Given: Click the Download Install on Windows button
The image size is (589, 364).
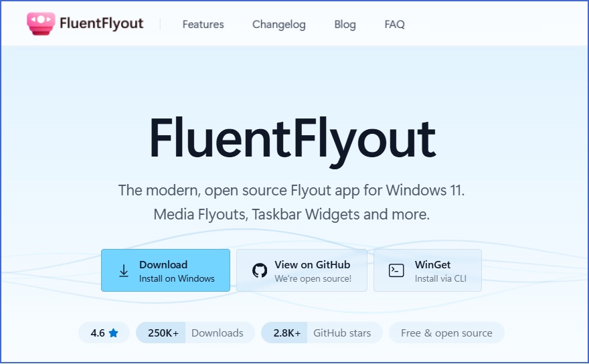Looking at the screenshot, I should [166, 270].
